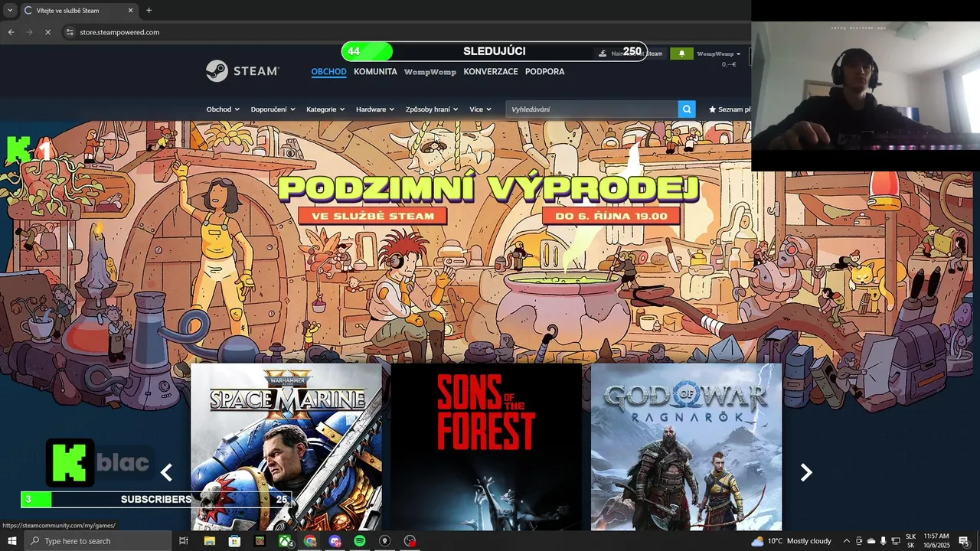Open the clock showing 11:57 AM
Image resolution: width=980 pixels, height=551 pixels.
click(x=936, y=541)
